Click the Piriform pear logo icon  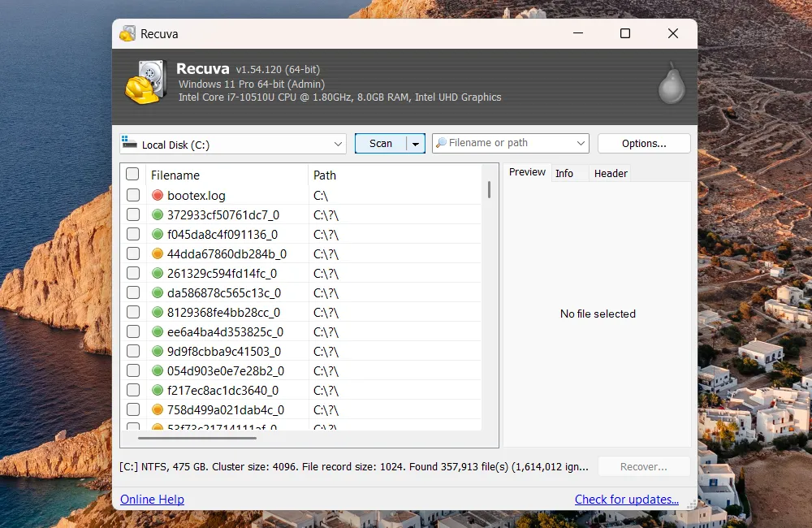[x=671, y=83]
